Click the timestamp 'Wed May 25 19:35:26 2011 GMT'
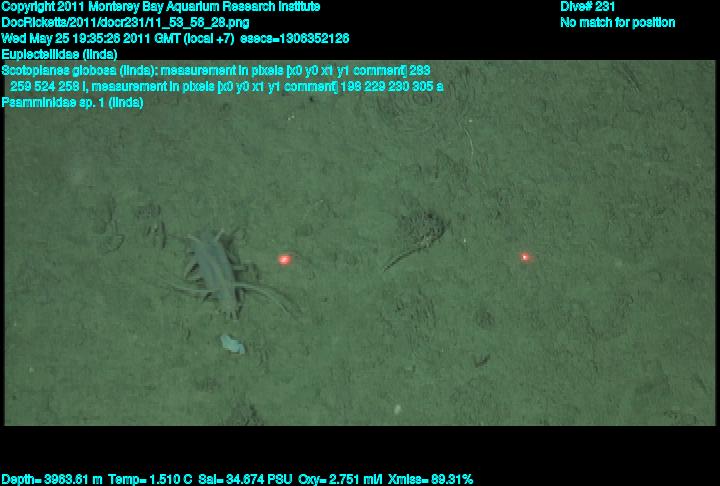The height and width of the screenshot is (486, 720). click(x=91, y=38)
